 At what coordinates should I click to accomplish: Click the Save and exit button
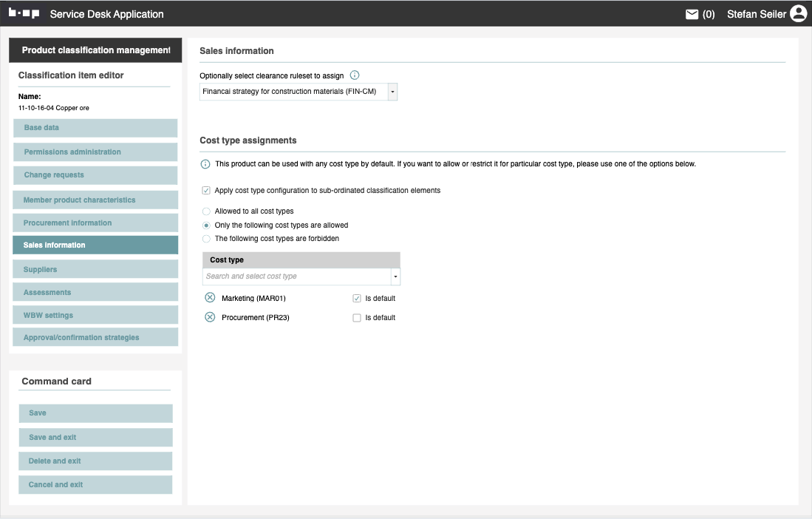click(x=95, y=437)
